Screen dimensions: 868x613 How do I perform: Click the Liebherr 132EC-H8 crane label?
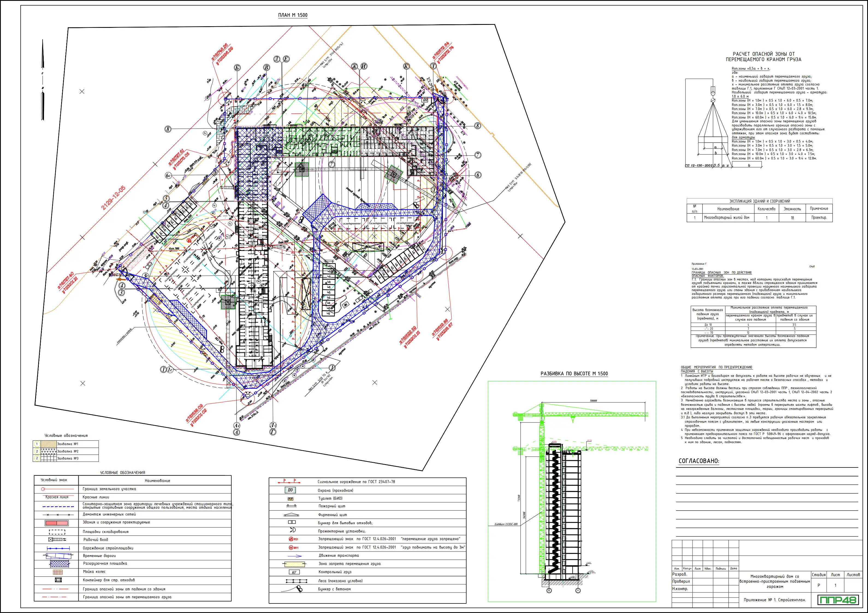tap(506, 525)
